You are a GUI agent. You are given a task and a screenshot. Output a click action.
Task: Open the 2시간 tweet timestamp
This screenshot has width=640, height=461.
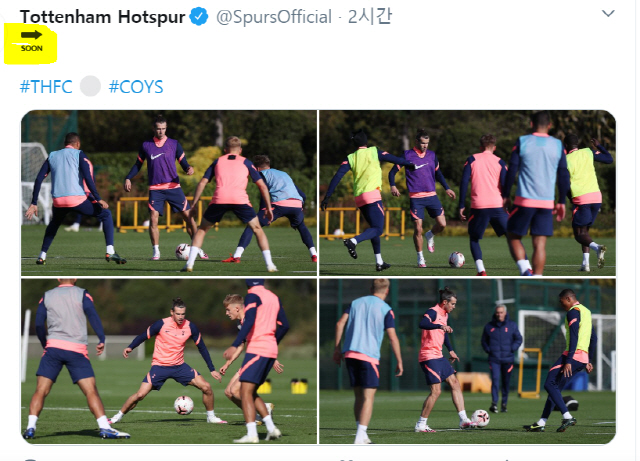[x=370, y=17]
